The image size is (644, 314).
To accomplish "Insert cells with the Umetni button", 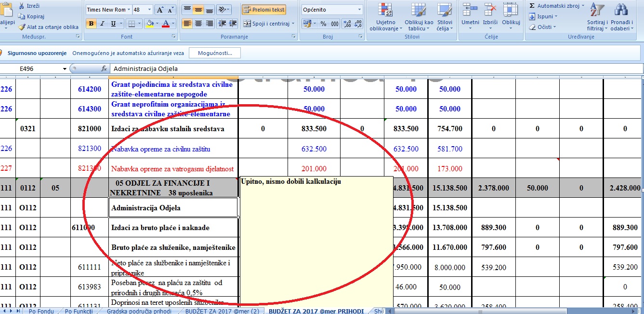I will 470,17.
